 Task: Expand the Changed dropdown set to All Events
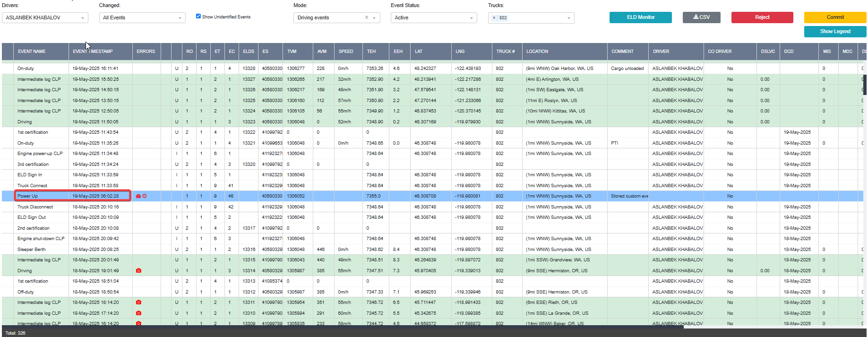coord(142,17)
